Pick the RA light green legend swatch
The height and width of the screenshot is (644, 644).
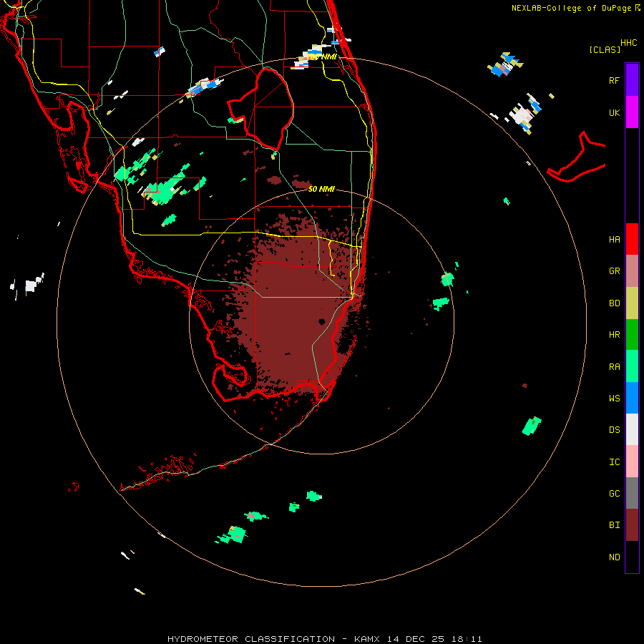click(632, 366)
